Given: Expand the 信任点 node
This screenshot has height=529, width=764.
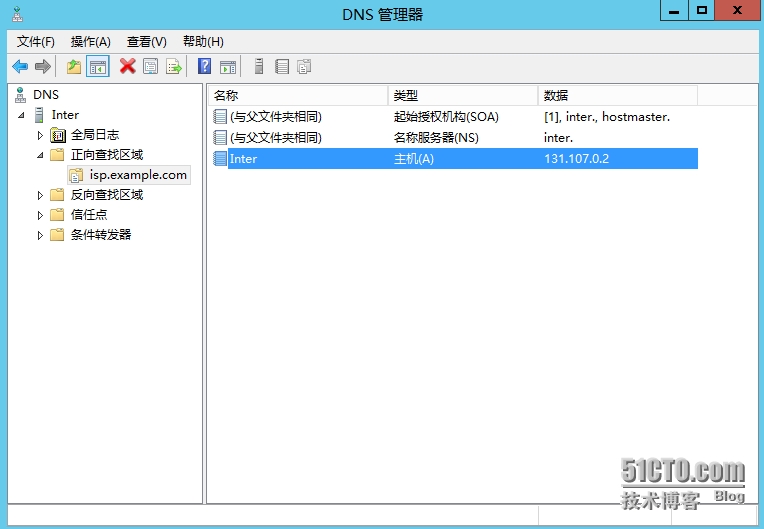Looking at the screenshot, I should pyautogui.click(x=40, y=215).
